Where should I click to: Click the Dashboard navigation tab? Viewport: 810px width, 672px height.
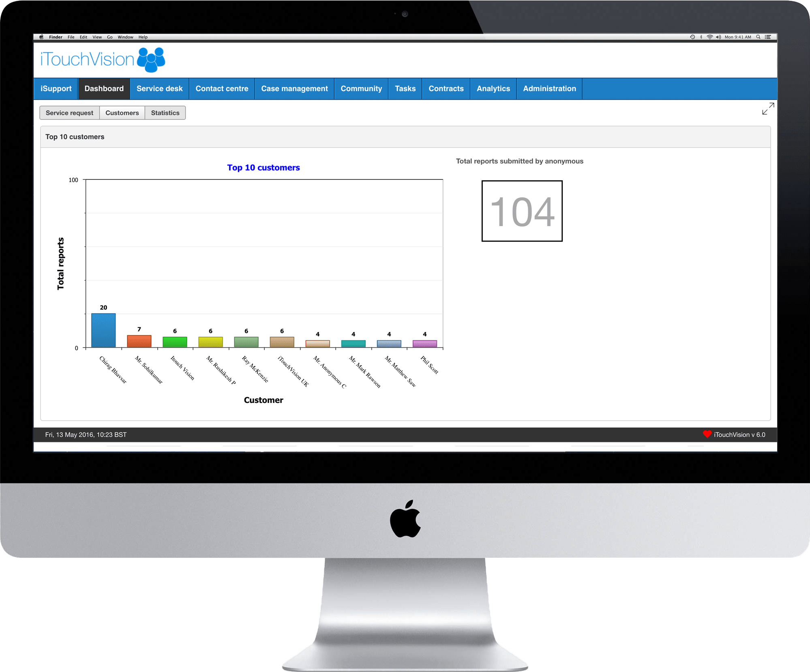(x=104, y=88)
